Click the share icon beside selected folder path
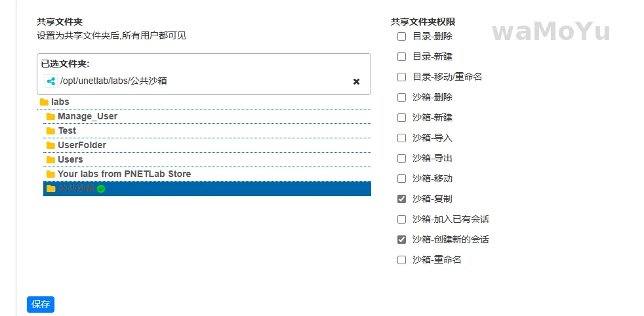644x316 pixels. (x=50, y=81)
